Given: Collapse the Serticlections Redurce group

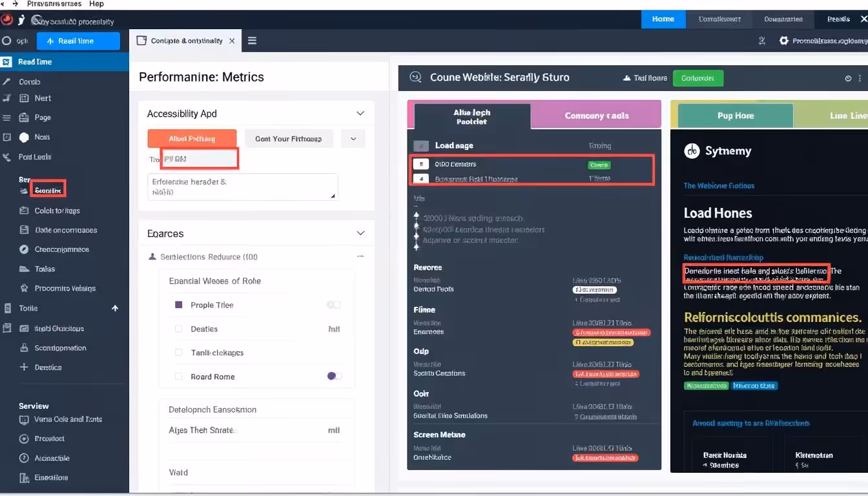Looking at the screenshot, I should point(360,256).
